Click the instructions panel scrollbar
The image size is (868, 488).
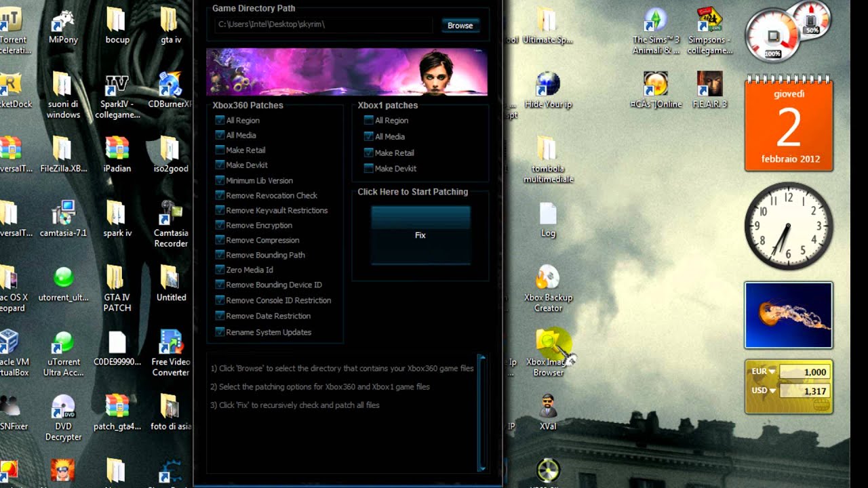pyautogui.click(x=481, y=412)
